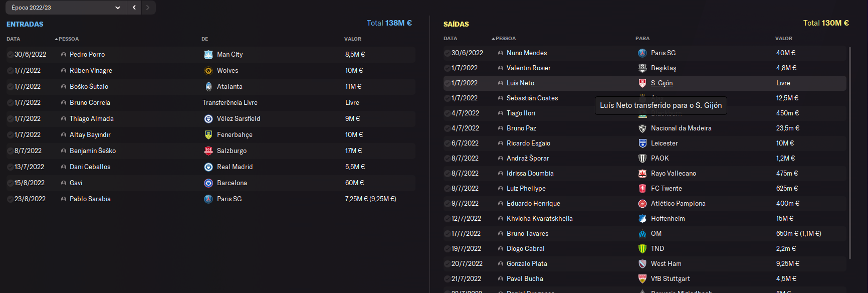Open Khvicha Kvaratskhelia player profile
Screen dimensions: 868x293
539,219
